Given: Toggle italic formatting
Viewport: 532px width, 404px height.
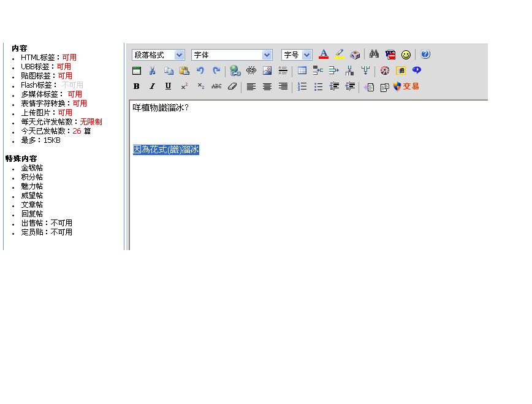Looking at the screenshot, I should pyautogui.click(x=153, y=86).
